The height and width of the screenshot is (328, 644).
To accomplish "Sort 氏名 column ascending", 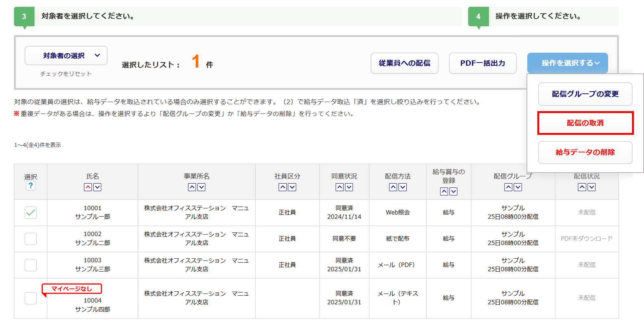I will [x=88, y=187].
